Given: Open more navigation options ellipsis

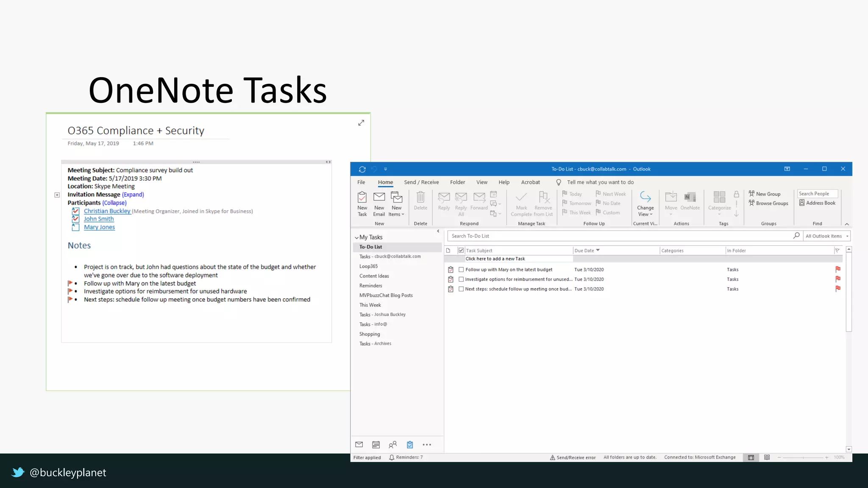Looking at the screenshot, I should (427, 444).
